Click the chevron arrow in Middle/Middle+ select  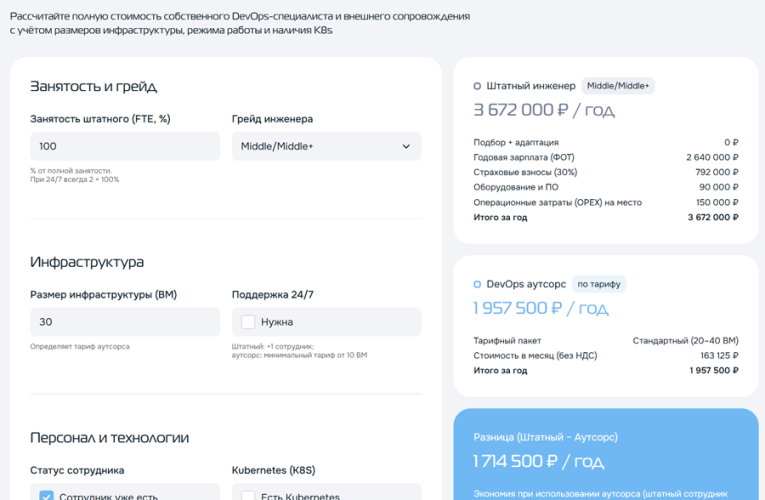406,146
